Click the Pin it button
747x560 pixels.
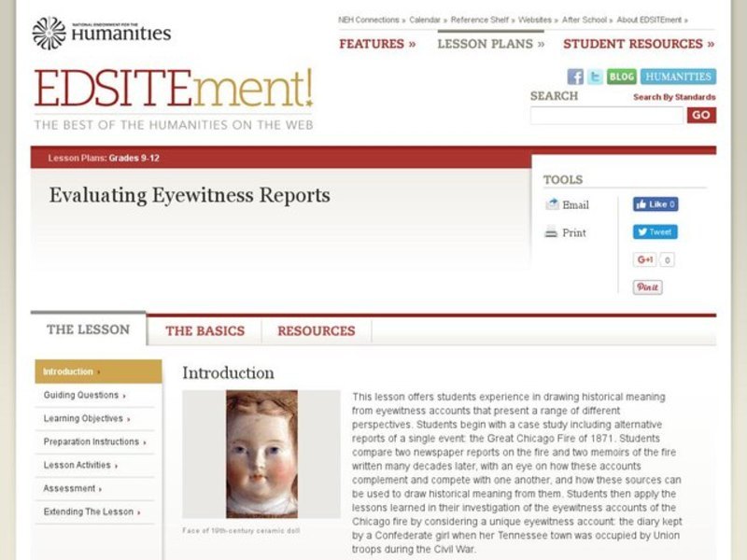pyautogui.click(x=647, y=287)
